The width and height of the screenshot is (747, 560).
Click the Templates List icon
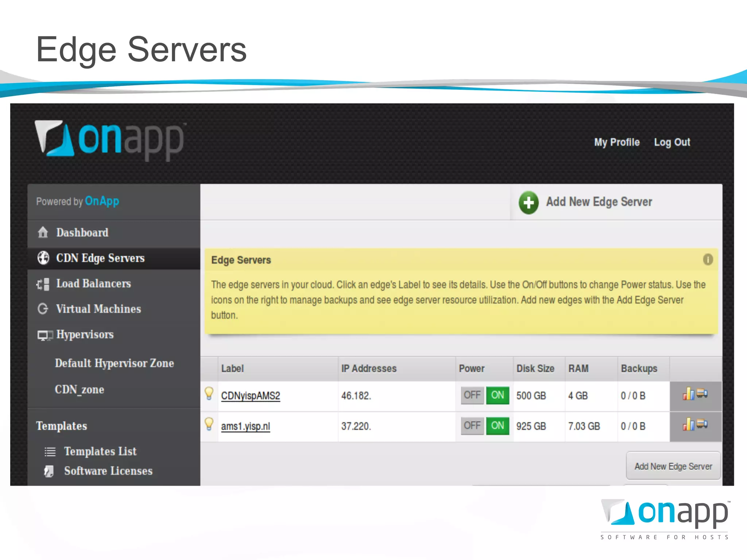[x=50, y=452]
